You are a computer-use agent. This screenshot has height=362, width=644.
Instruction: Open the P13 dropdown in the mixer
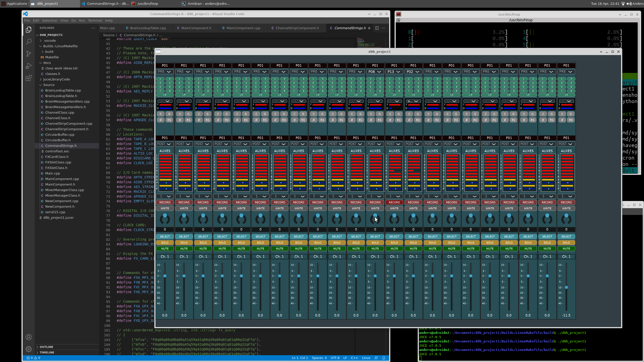tap(394, 72)
